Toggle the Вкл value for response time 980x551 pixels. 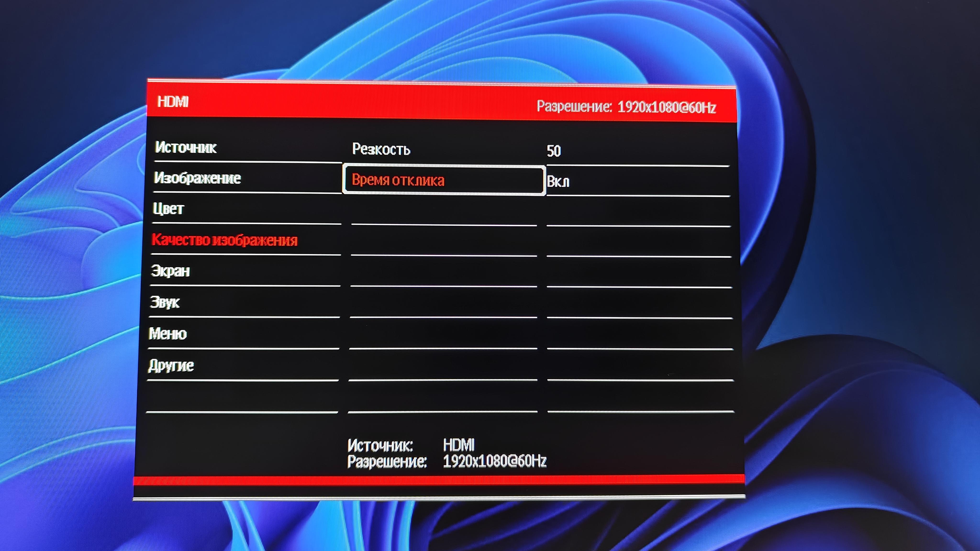tap(558, 182)
